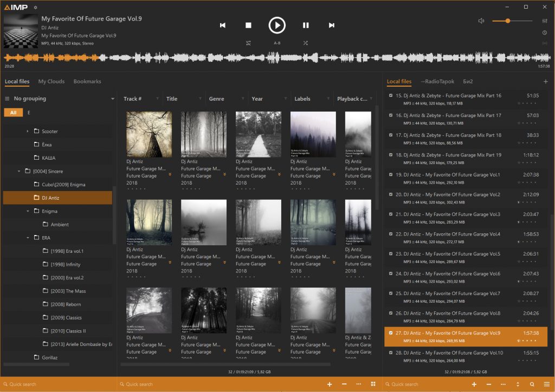This screenshot has width=555, height=392.
Task: Toggle checkbox for track 22 Vol.4
Action: pyautogui.click(x=391, y=234)
